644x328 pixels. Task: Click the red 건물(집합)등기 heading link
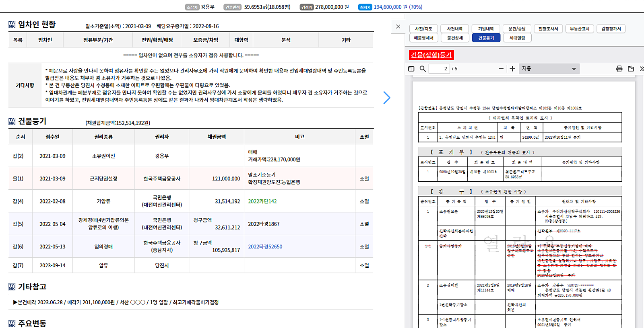(x=431, y=55)
